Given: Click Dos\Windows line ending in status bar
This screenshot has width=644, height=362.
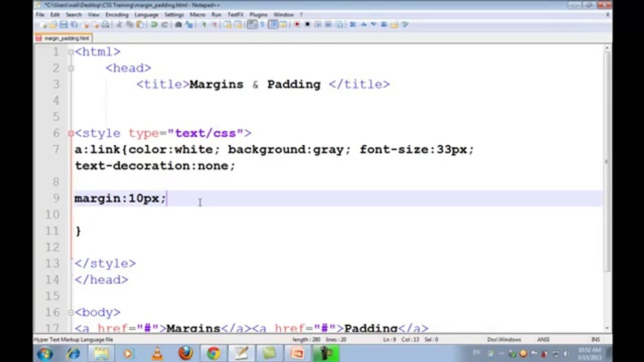Looking at the screenshot, I should [x=504, y=339].
